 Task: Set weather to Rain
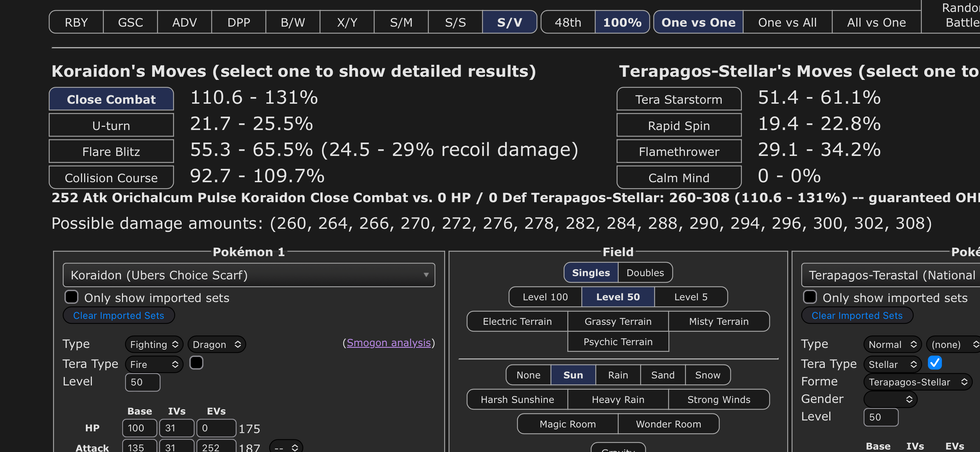(618, 375)
